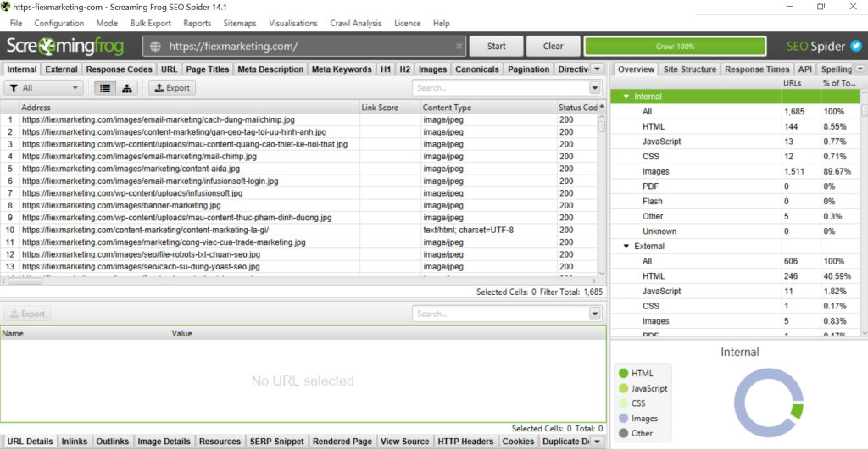Click the list view icon
Image resolution: width=868 pixels, height=450 pixels.
click(x=105, y=87)
